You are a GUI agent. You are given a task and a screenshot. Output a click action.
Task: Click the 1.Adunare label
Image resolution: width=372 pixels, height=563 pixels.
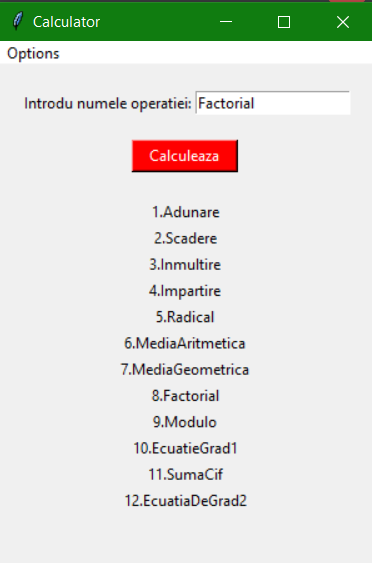tap(185, 212)
